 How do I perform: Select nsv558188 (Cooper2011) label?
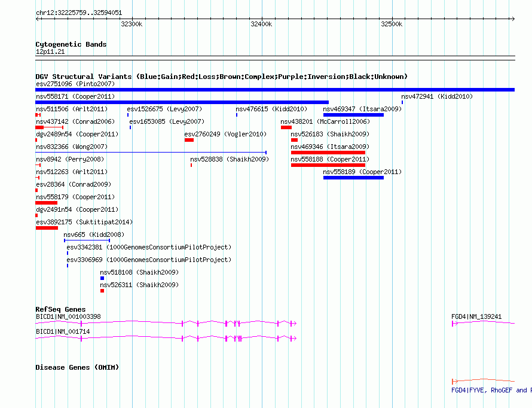tap(330, 159)
